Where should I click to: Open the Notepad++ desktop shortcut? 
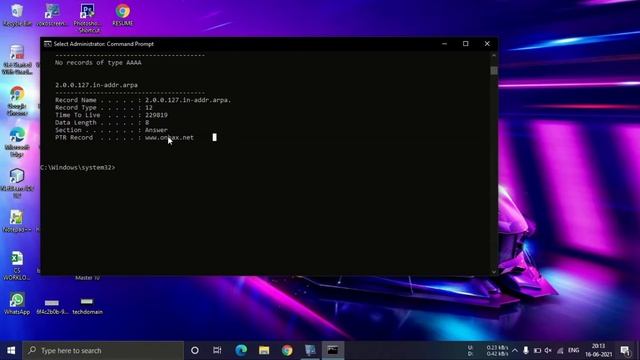(x=17, y=221)
